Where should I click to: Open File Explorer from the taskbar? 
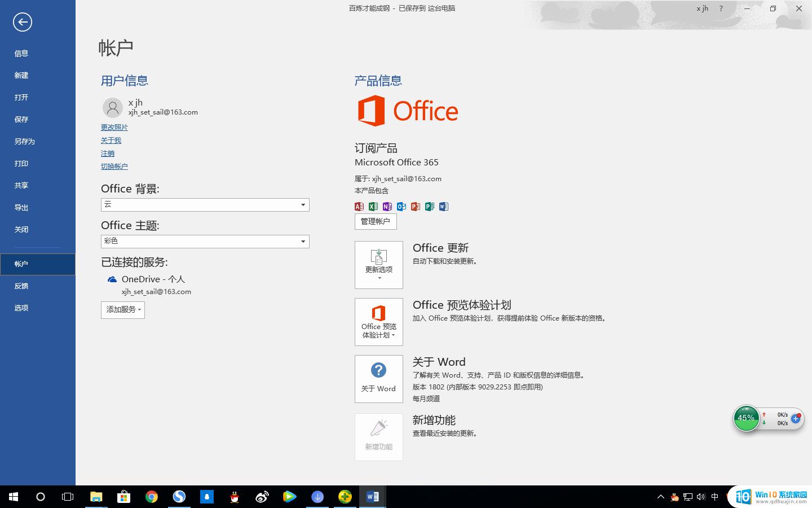[x=96, y=497]
